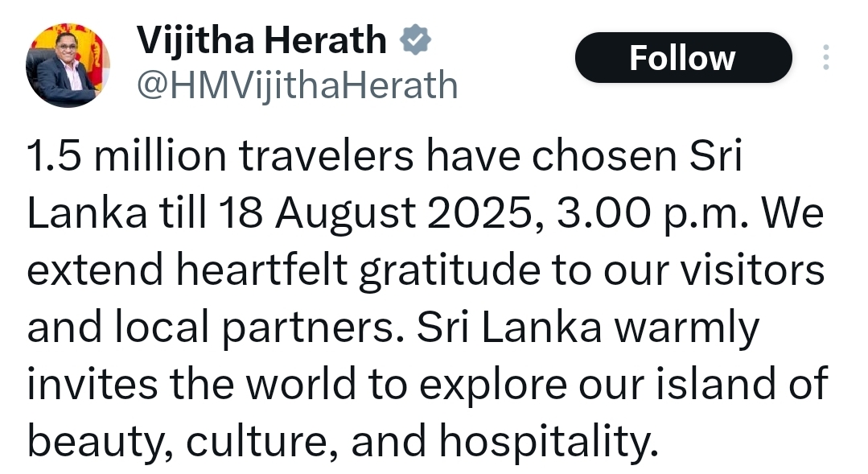Open the Vijitha Herath display name link
Viewport: 868px width, 474px height.
[x=261, y=40]
